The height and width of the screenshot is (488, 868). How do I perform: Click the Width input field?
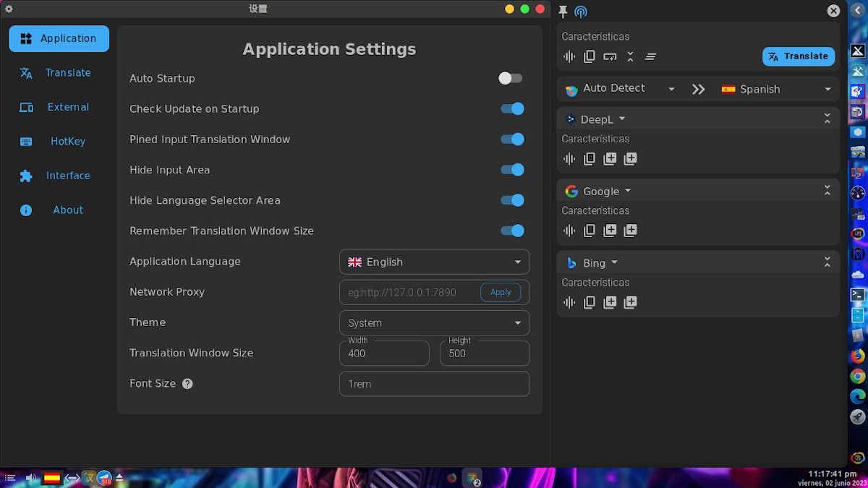384,354
